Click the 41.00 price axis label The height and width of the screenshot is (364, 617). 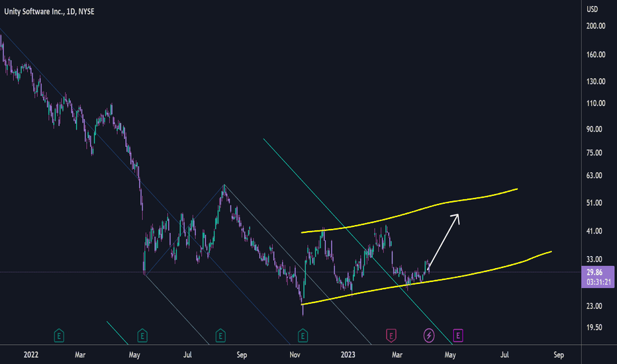pos(594,231)
